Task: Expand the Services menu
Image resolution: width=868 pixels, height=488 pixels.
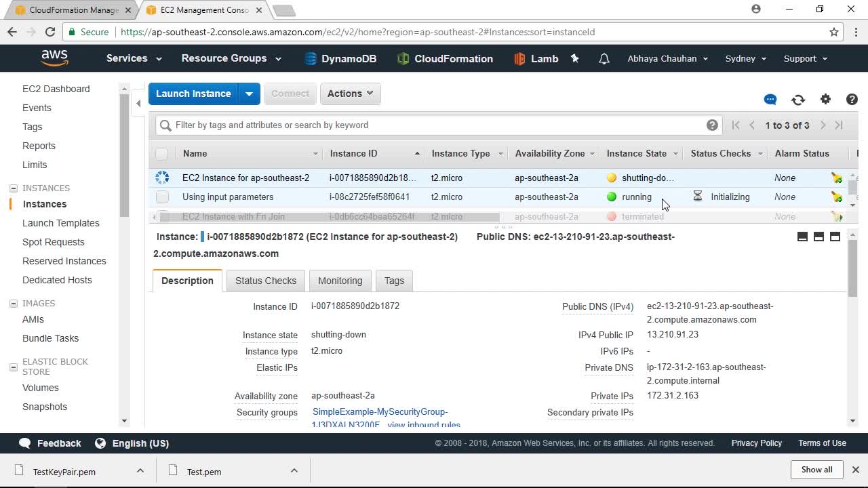Action: pos(134,58)
